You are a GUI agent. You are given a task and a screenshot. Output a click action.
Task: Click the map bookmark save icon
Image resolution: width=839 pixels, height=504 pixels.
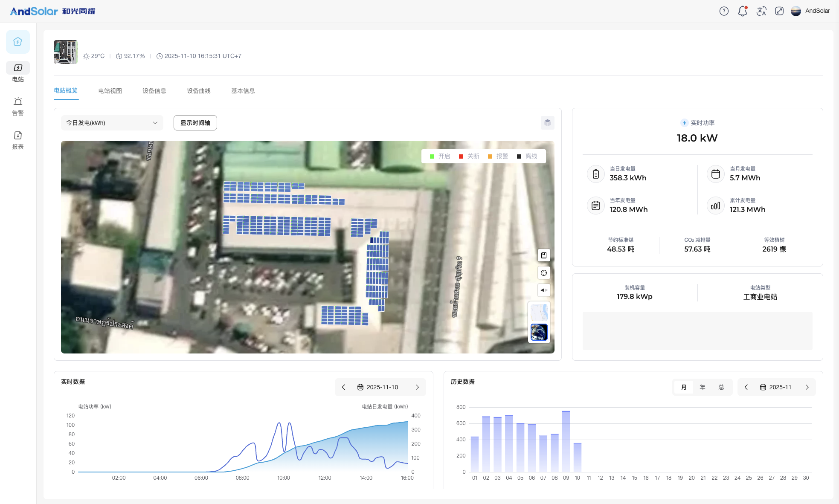pos(544,255)
